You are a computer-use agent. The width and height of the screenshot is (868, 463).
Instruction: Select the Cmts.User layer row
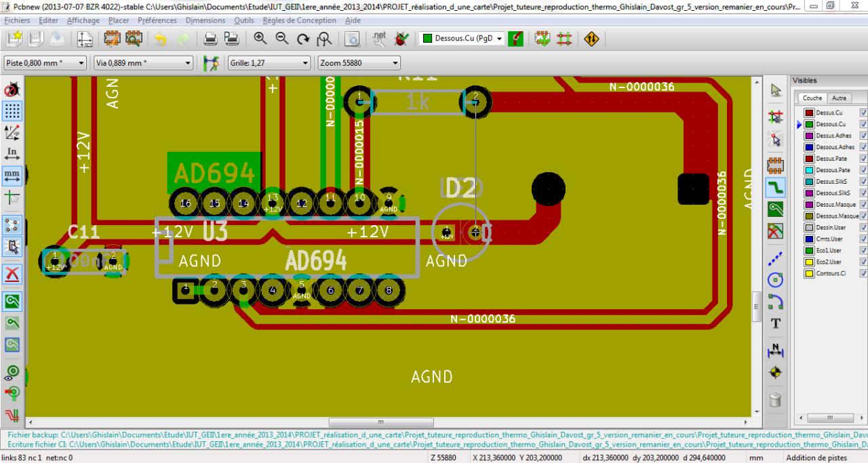831,239
